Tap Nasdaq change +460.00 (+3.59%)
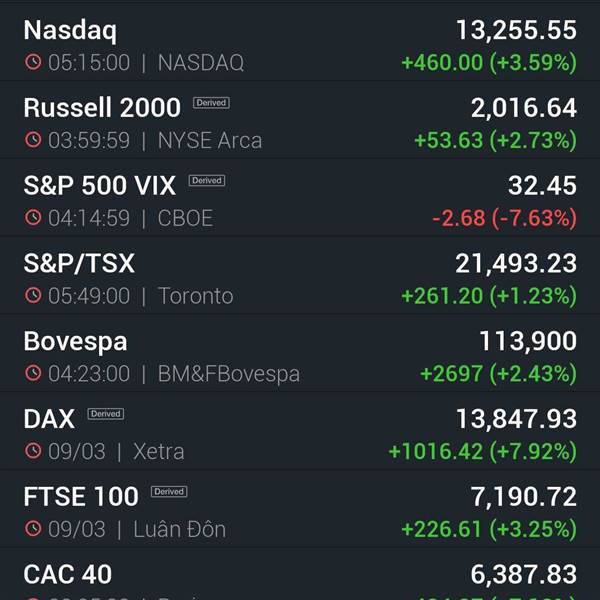 [x=489, y=62]
